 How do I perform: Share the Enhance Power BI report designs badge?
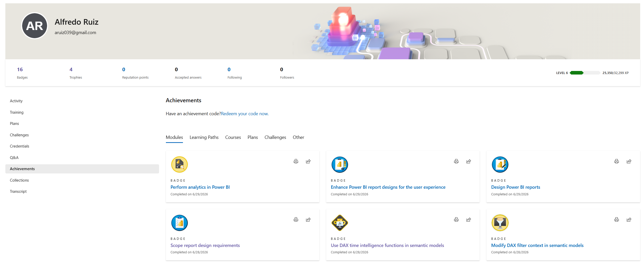click(x=468, y=161)
